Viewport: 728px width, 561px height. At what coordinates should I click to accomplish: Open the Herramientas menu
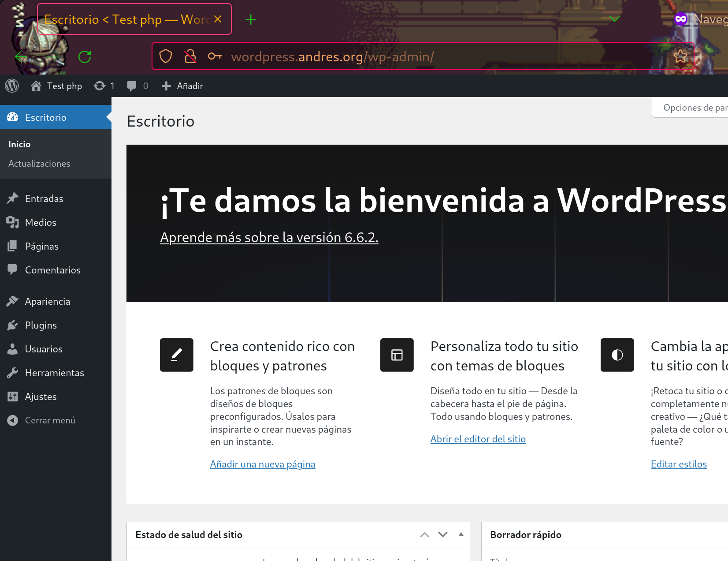(56, 373)
